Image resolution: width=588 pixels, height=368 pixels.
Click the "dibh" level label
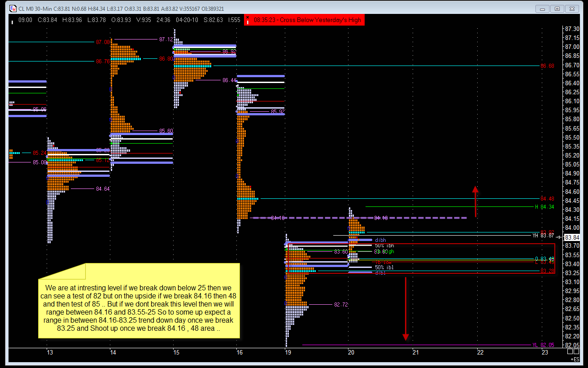coord(380,240)
